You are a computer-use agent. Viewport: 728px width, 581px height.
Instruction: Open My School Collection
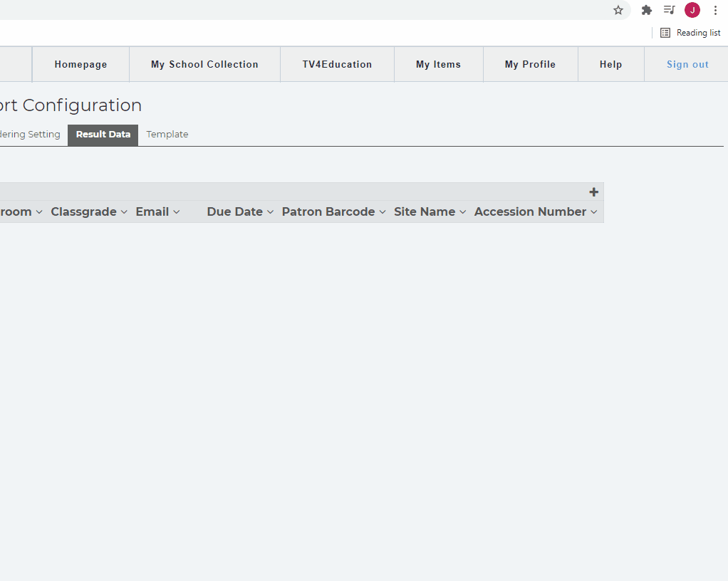tap(204, 65)
